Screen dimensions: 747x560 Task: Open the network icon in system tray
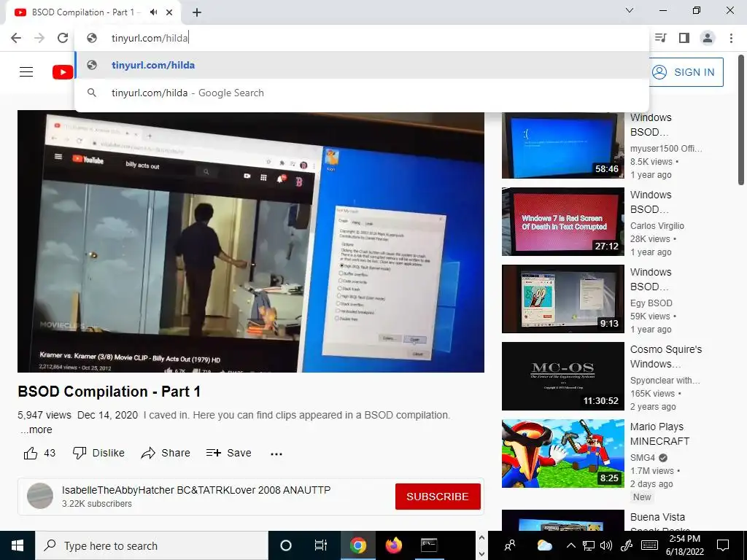click(589, 545)
